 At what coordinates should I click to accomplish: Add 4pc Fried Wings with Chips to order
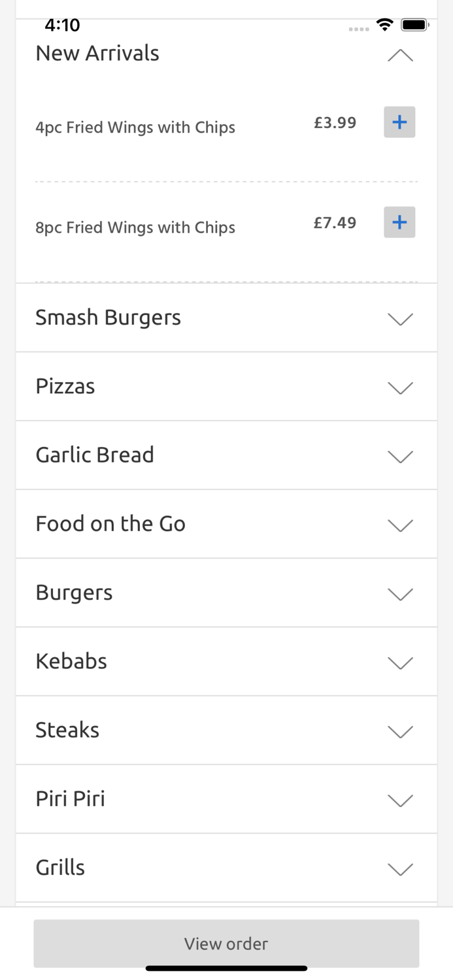[x=399, y=122]
